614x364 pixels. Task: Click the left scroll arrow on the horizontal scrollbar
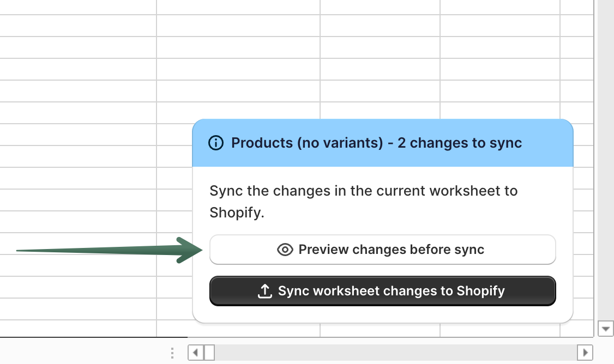[x=195, y=353]
